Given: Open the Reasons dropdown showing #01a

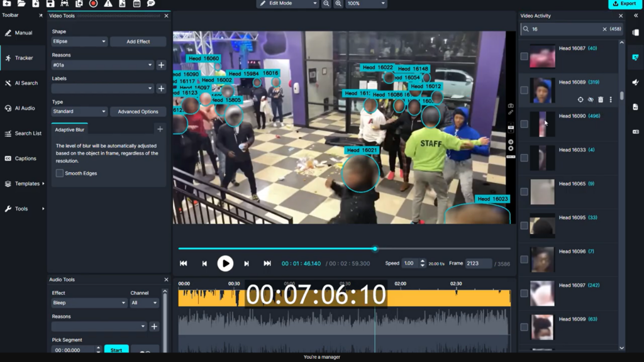Looking at the screenshot, I should click(103, 65).
